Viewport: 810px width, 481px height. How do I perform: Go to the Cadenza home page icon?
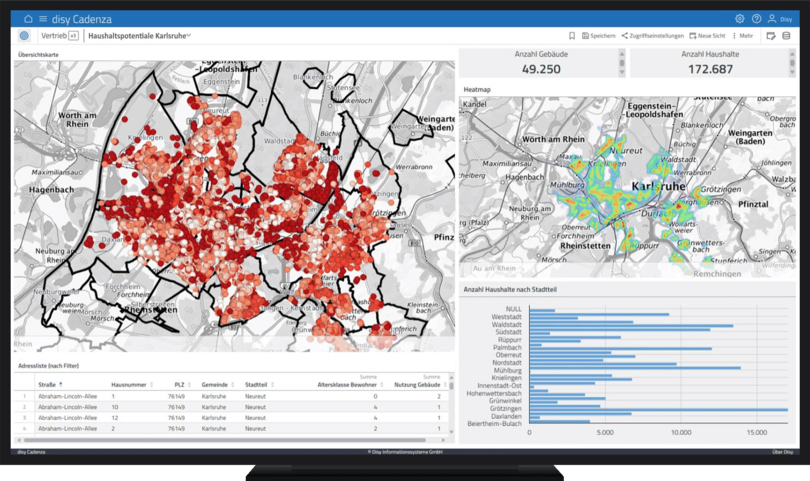28,19
